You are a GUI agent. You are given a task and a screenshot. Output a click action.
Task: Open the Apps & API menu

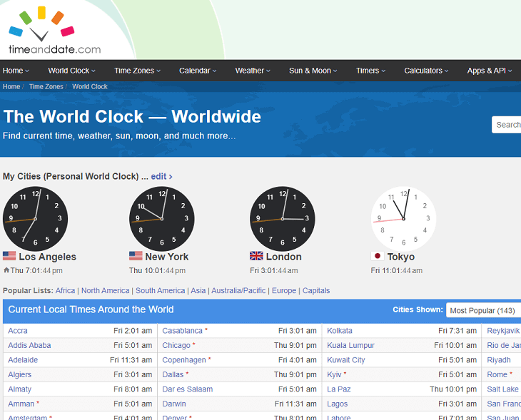pos(490,71)
